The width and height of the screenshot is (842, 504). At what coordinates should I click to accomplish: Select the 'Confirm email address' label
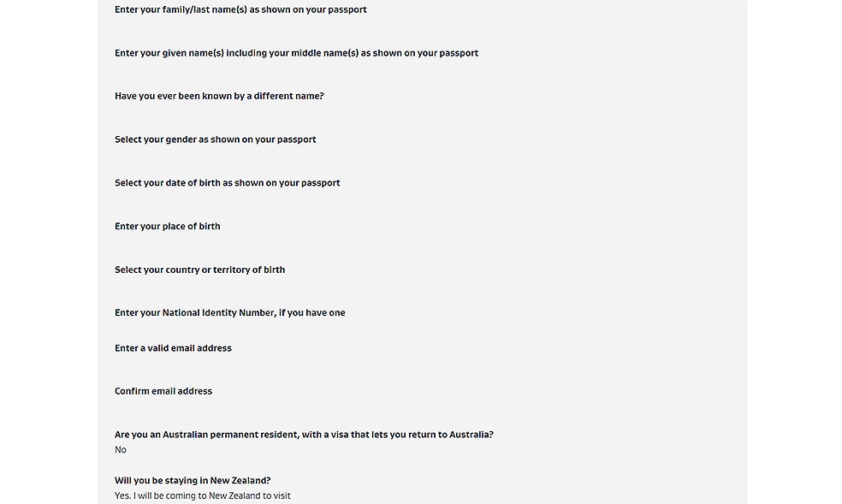(163, 391)
